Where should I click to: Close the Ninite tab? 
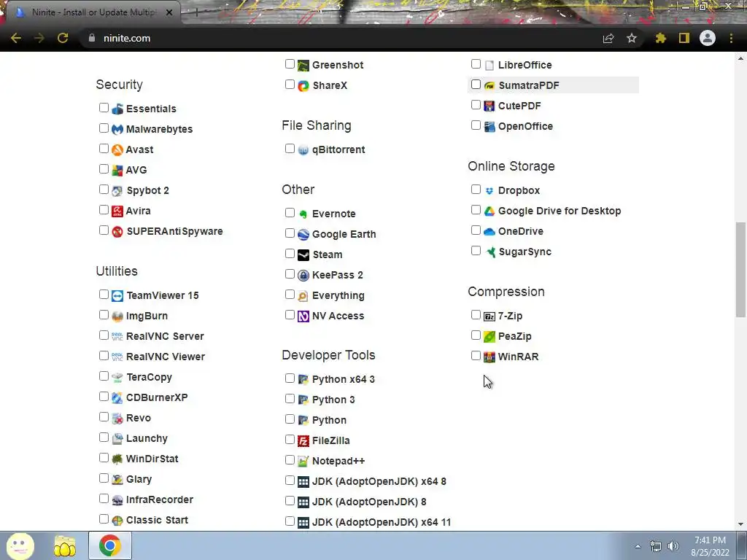click(169, 12)
